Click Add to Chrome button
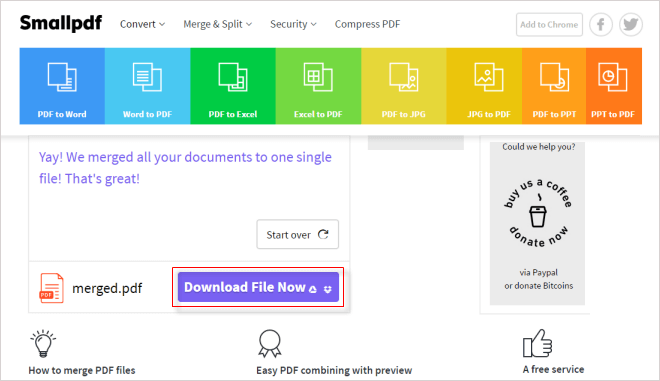The height and width of the screenshot is (381, 660). point(549,24)
